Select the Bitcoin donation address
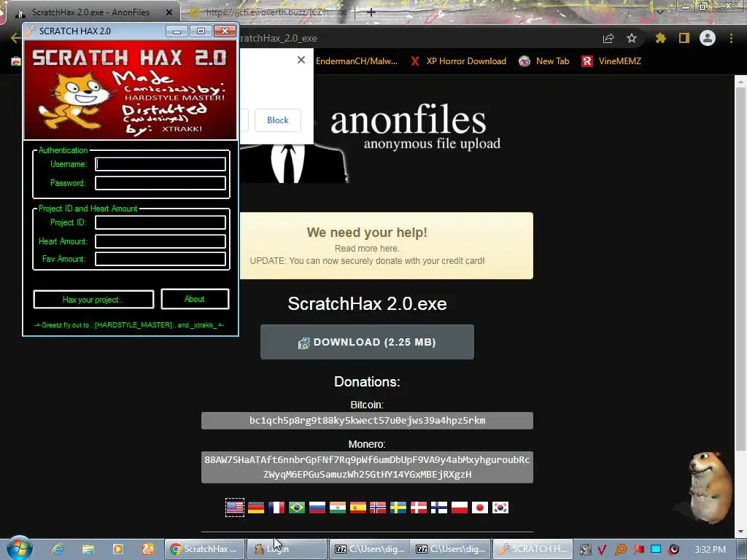This screenshot has width=747, height=560. point(367,421)
